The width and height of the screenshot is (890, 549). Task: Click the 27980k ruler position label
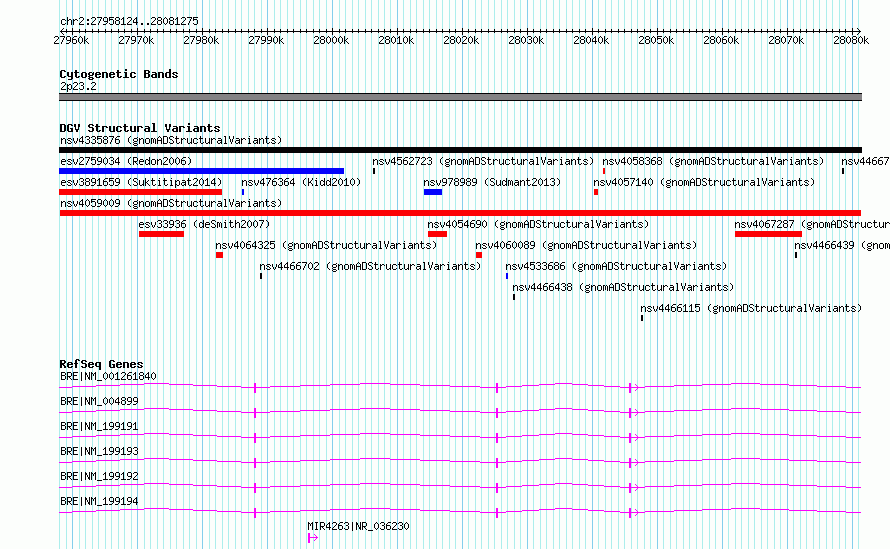[x=201, y=40]
